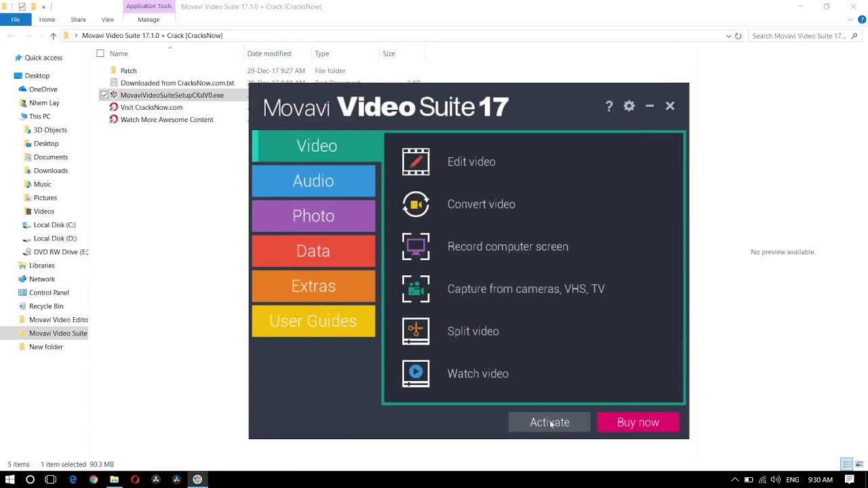868x488 pixels.
Task: Launch Microsoft Edge from taskbar
Action: pos(73,479)
